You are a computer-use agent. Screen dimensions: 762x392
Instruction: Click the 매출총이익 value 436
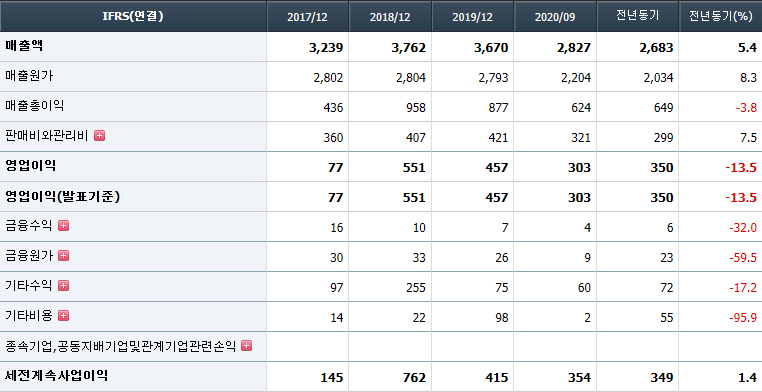333,108
